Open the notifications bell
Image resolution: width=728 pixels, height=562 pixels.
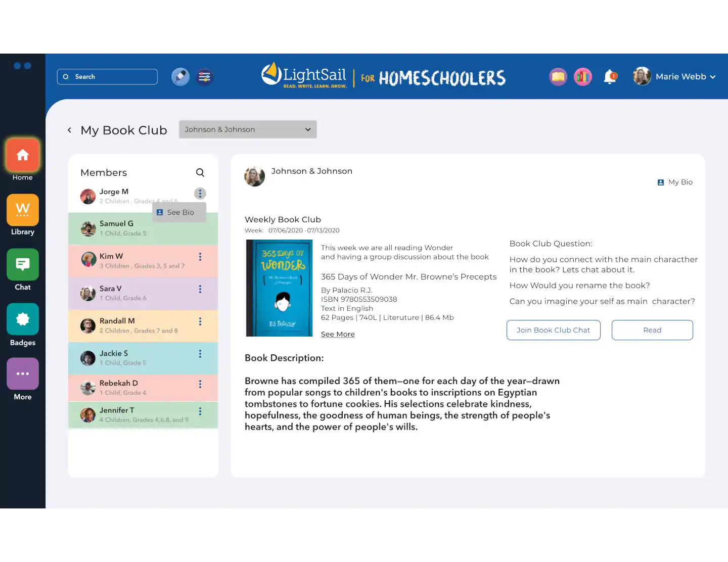[610, 77]
